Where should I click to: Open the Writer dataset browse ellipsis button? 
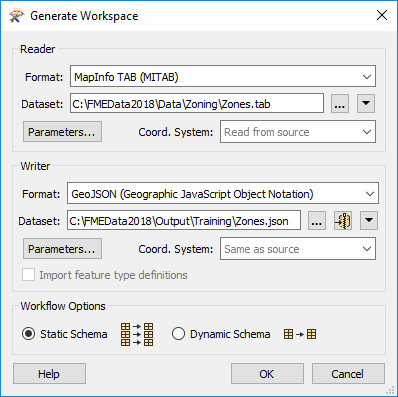(317, 221)
